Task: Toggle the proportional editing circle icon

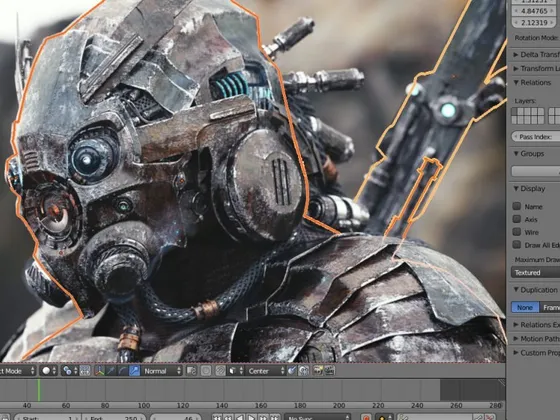Action: 206,371
